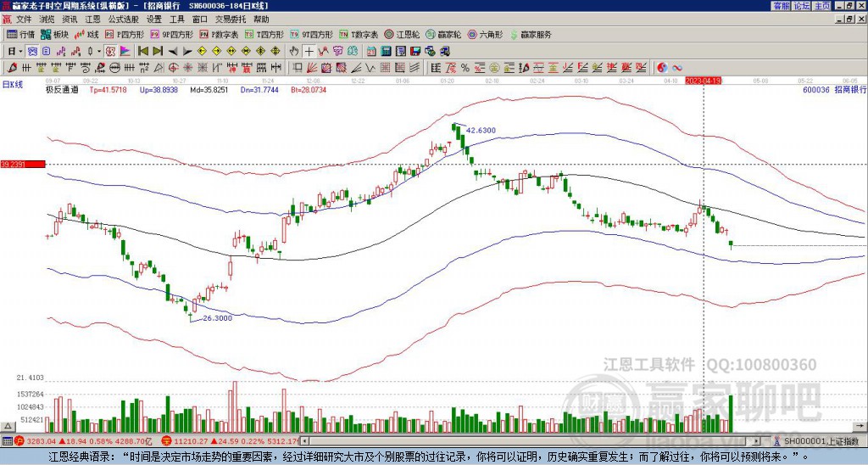Open the 日 period dropdown

(15, 52)
